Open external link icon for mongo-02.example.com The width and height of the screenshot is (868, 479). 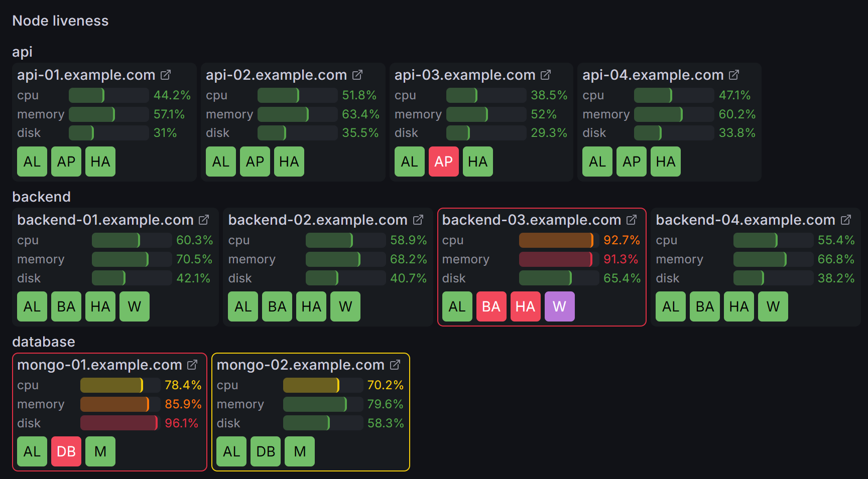[x=395, y=365]
